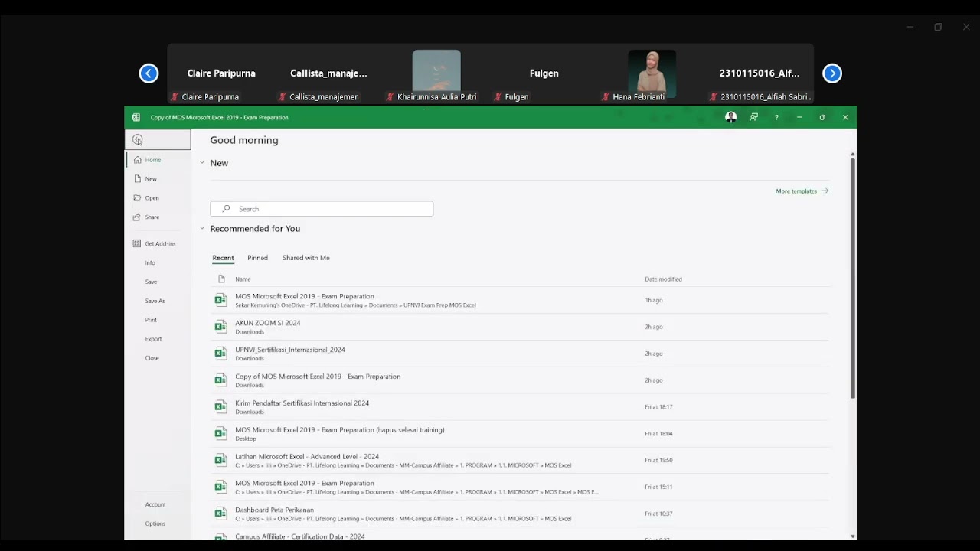Click the account profile icon in title bar

[x=731, y=117]
